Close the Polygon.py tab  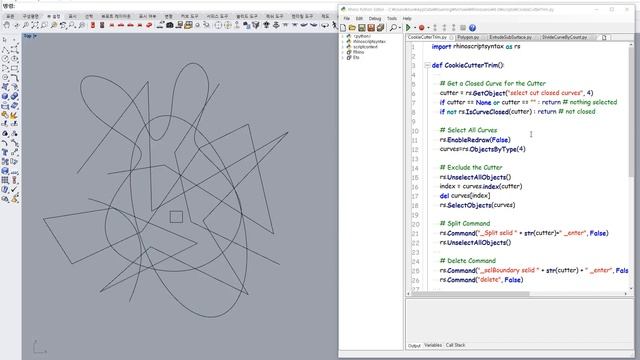pos(483,38)
